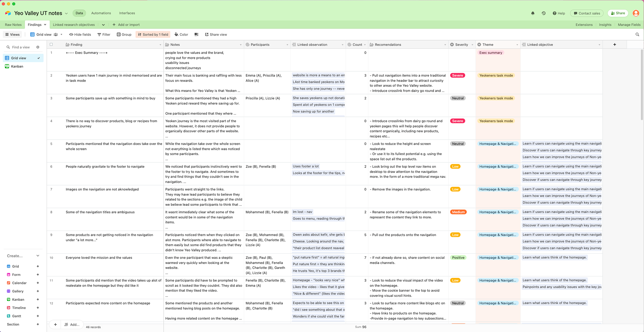Select the Exec summary theme tag
The image size is (644, 332).
click(491, 53)
